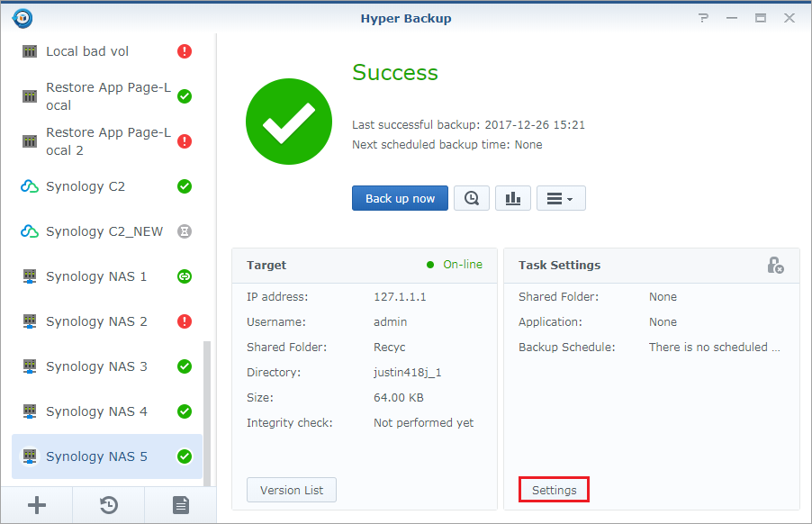Open restore options with the clock-arrow icon
812x524 pixels.
[x=108, y=505]
